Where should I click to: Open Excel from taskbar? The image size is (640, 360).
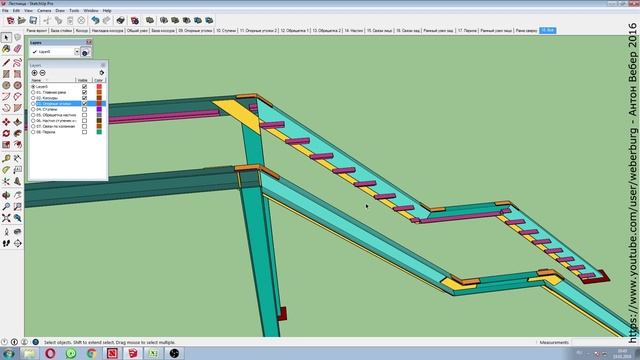tap(153, 353)
